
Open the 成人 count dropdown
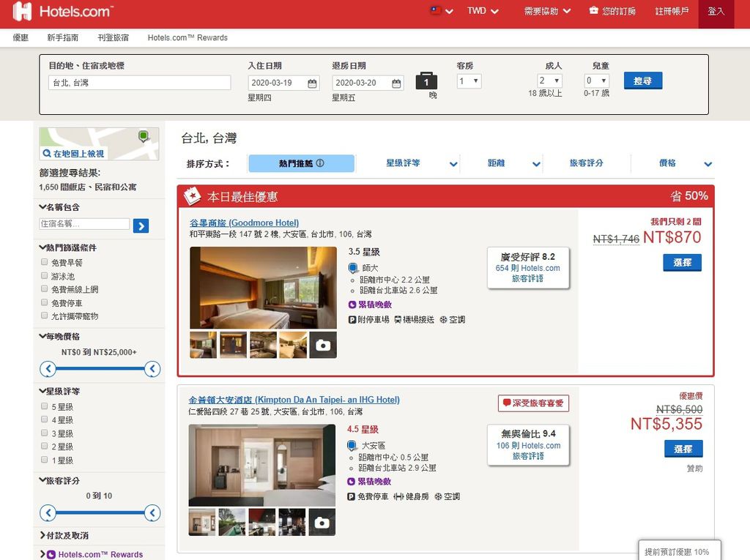pos(549,81)
